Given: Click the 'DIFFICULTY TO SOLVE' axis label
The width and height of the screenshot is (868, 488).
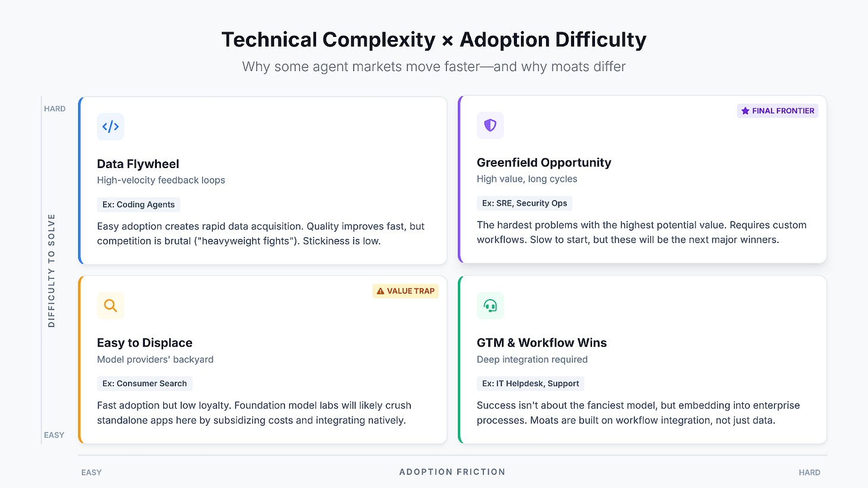Looking at the screenshot, I should click(52, 271).
